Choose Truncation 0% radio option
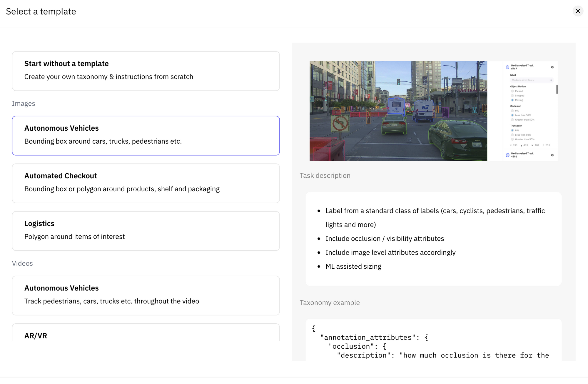The width and height of the screenshot is (588, 384). point(512,130)
